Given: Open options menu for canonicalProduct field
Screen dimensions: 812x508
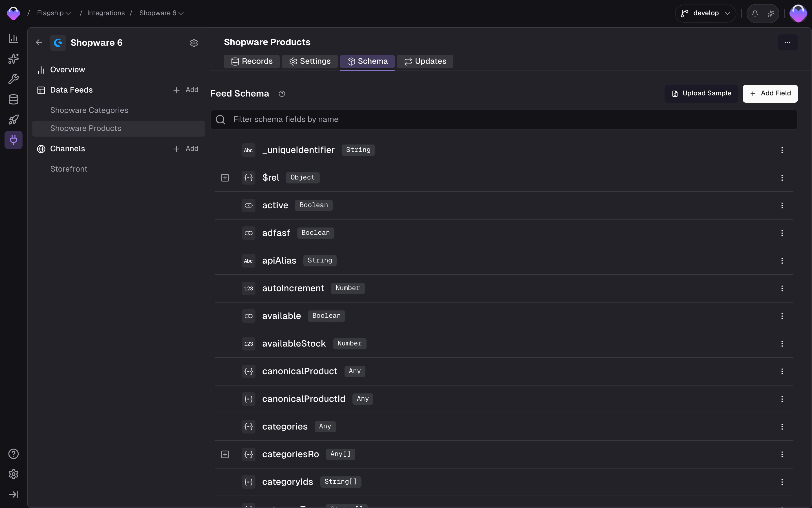Looking at the screenshot, I should click(782, 371).
